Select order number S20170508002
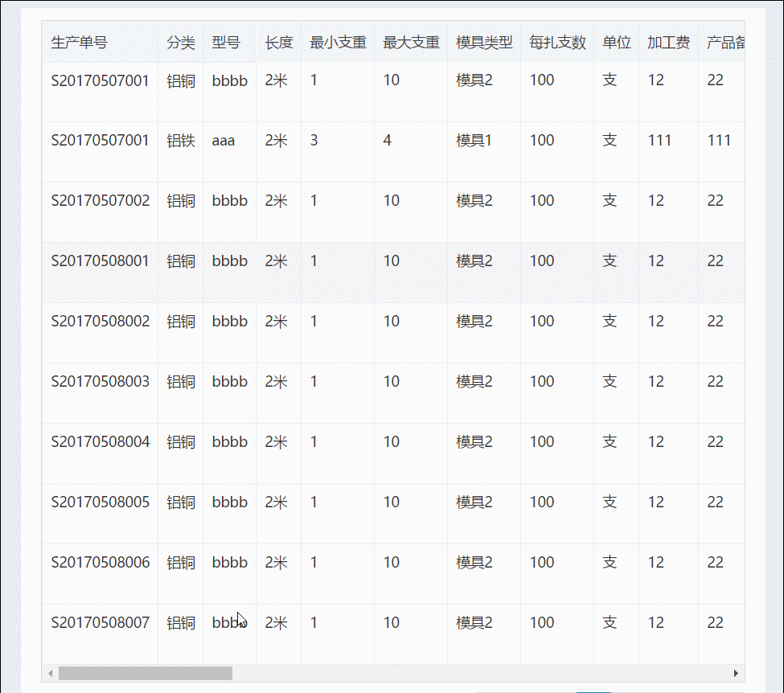The height and width of the screenshot is (693, 784). click(101, 322)
